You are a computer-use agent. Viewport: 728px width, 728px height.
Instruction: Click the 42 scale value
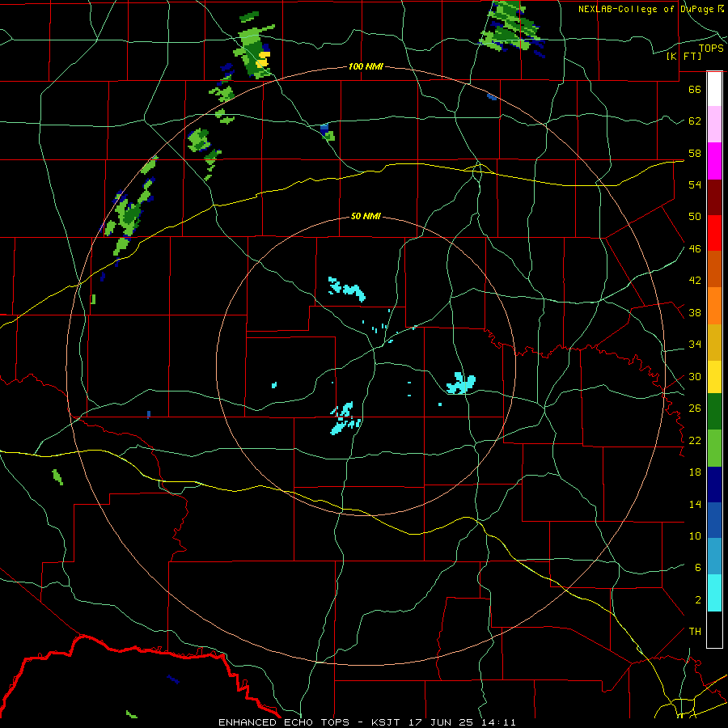click(x=695, y=280)
